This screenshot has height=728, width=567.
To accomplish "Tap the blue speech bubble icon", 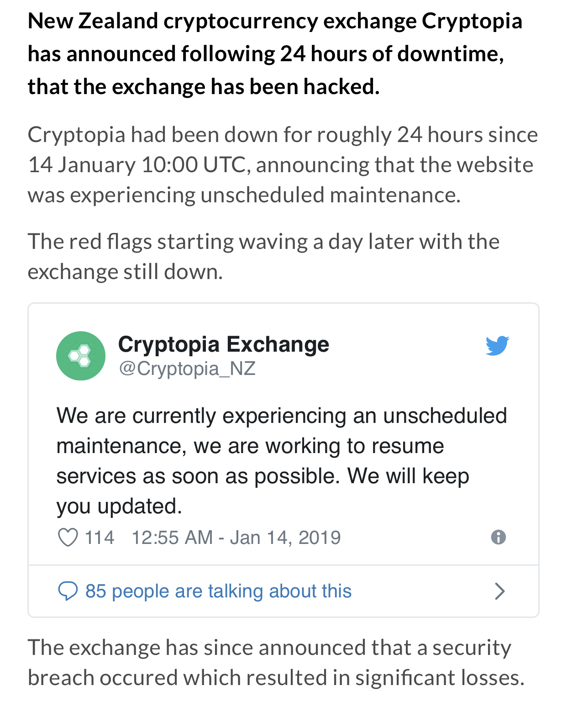I will (x=68, y=591).
